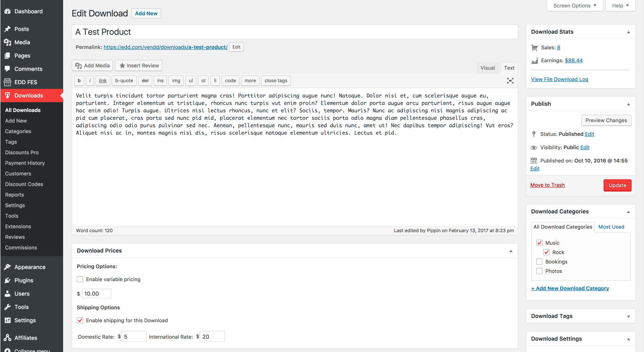
Task: Open Affiliates icon in sidebar
Action: (7, 338)
